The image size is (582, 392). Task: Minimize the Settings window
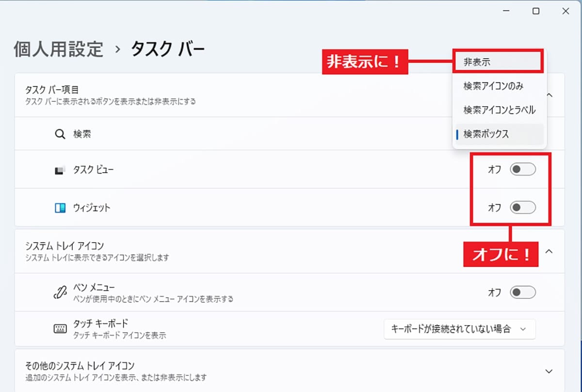pos(506,11)
